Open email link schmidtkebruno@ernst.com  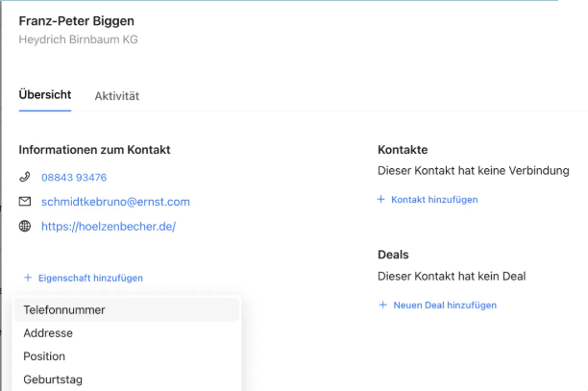115,202
